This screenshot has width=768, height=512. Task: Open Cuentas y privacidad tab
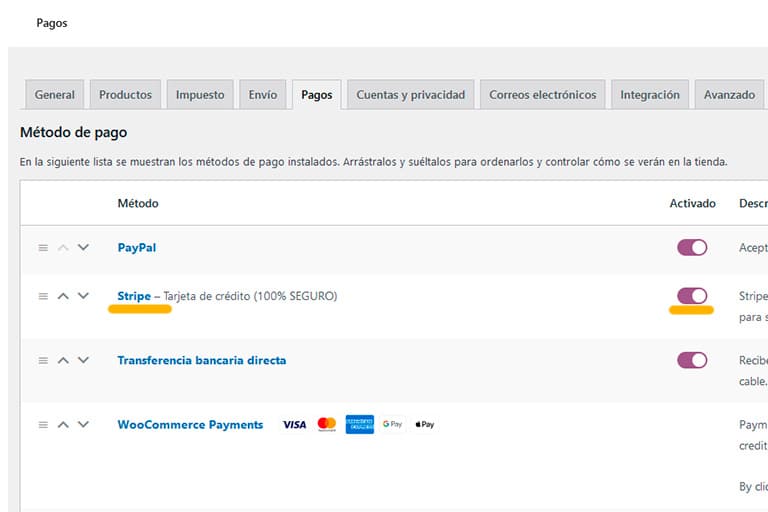(410, 95)
